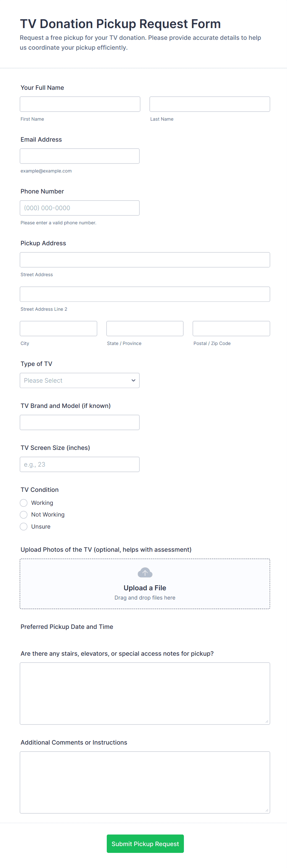This screenshot has width=287, height=868.
Task: Click the First Name field
Action: pyautogui.click(x=80, y=104)
